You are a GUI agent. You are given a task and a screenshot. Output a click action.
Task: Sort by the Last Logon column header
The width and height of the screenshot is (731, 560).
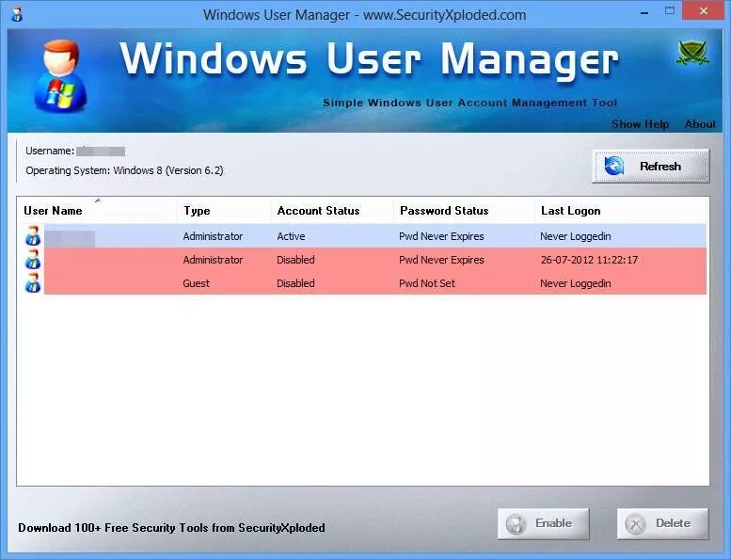620,211
